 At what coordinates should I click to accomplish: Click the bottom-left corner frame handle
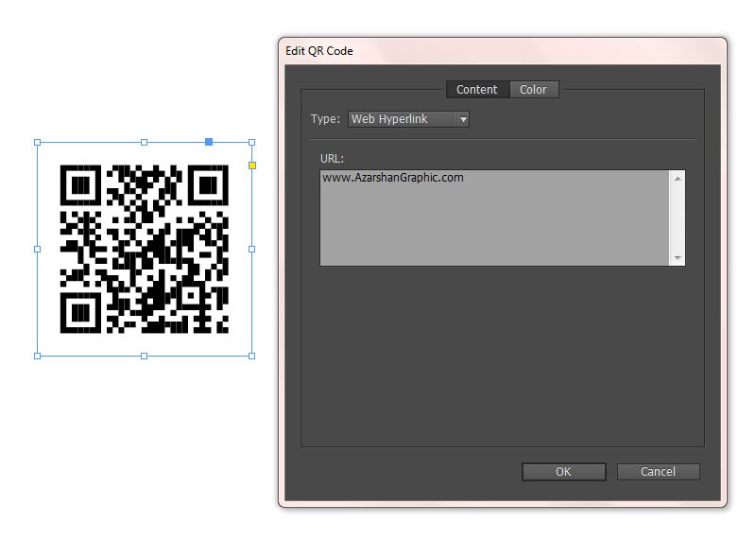tap(37, 356)
